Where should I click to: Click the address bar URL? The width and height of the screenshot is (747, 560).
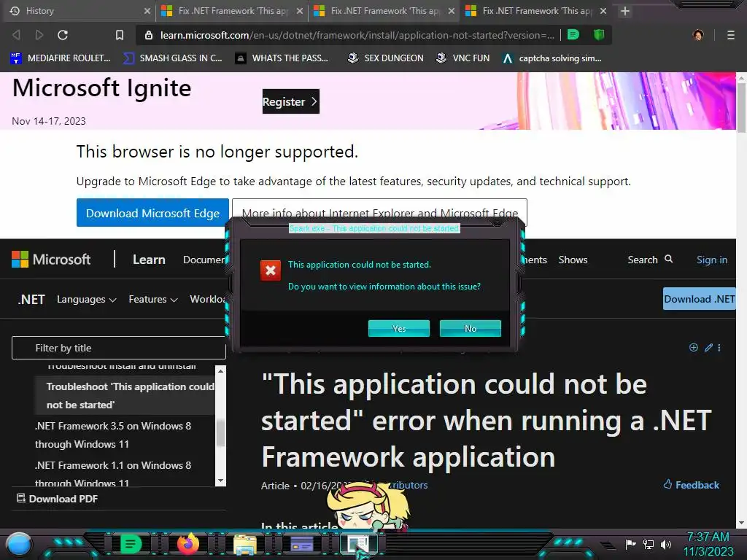pos(357,35)
